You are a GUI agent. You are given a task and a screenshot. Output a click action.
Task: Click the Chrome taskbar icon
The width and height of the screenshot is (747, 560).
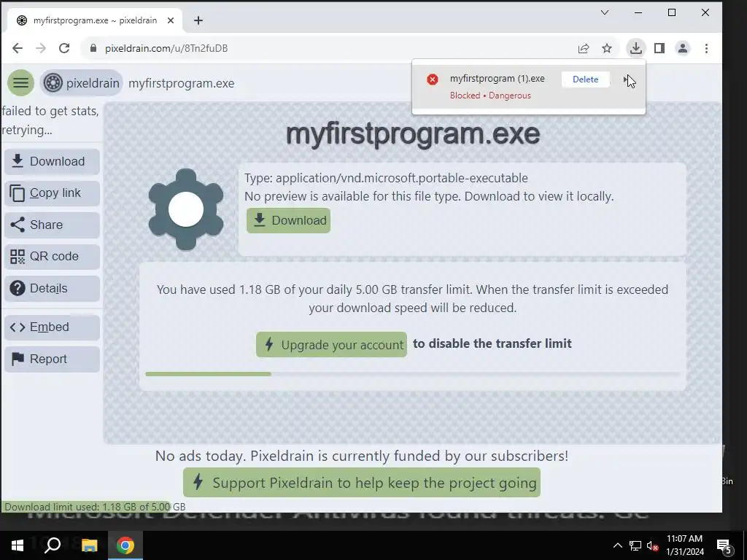tap(125, 545)
